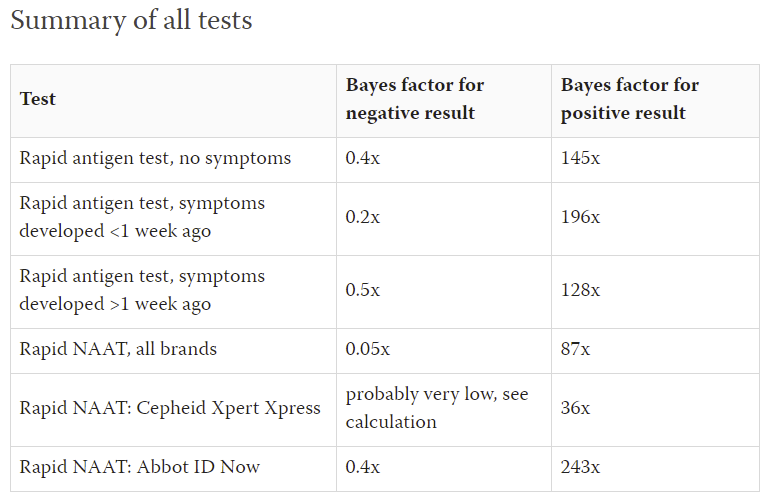The width and height of the screenshot is (763, 501).
Task: Click the 'Test' column header
Action: 38,99
